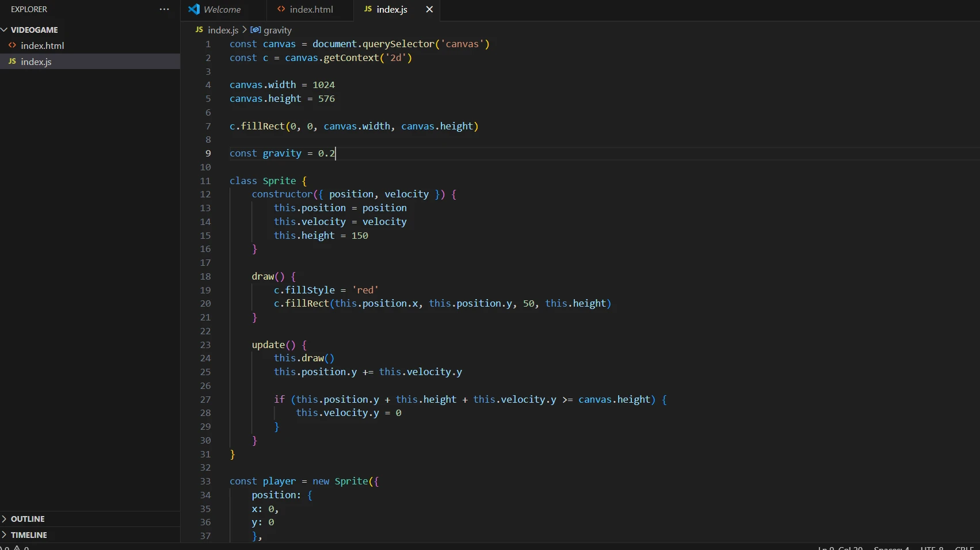Click the Visual Studio Code logo on Welcome tab

tap(193, 9)
